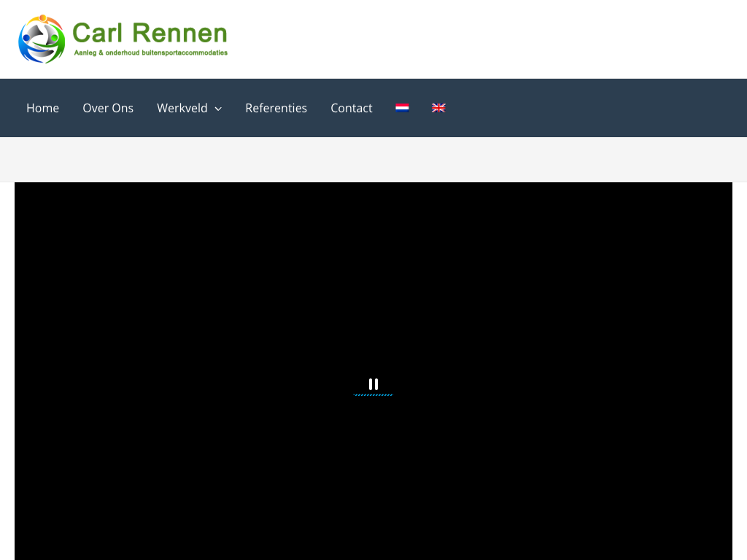Click the blue video loading progress bar
Image resolution: width=747 pixels, height=560 pixels.
373,395
